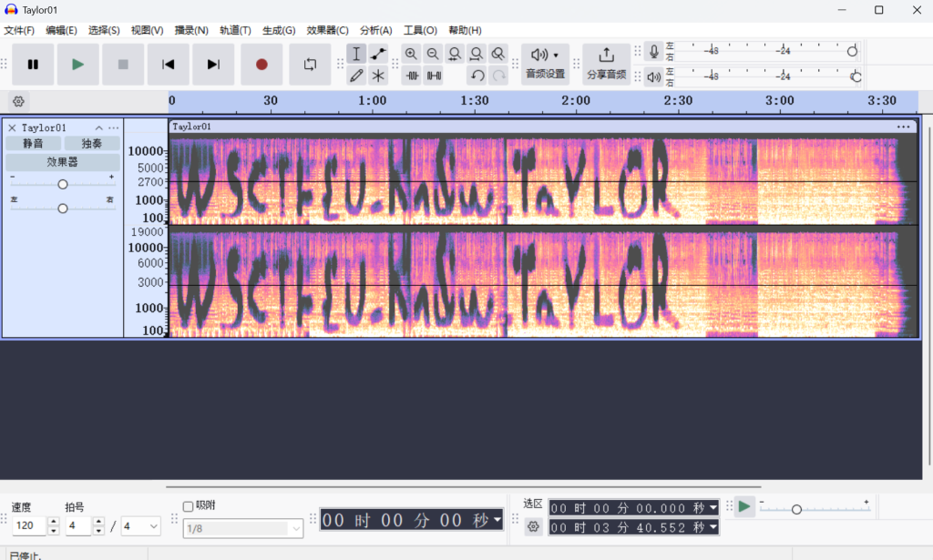Open selection toolbar gear settings
933x560 pixels.
533,526
